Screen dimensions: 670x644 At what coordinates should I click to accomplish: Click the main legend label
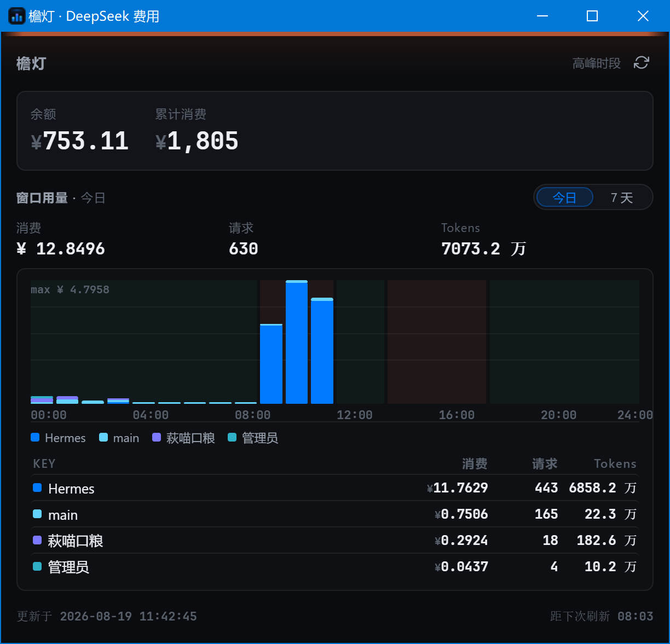pos(126,438)
